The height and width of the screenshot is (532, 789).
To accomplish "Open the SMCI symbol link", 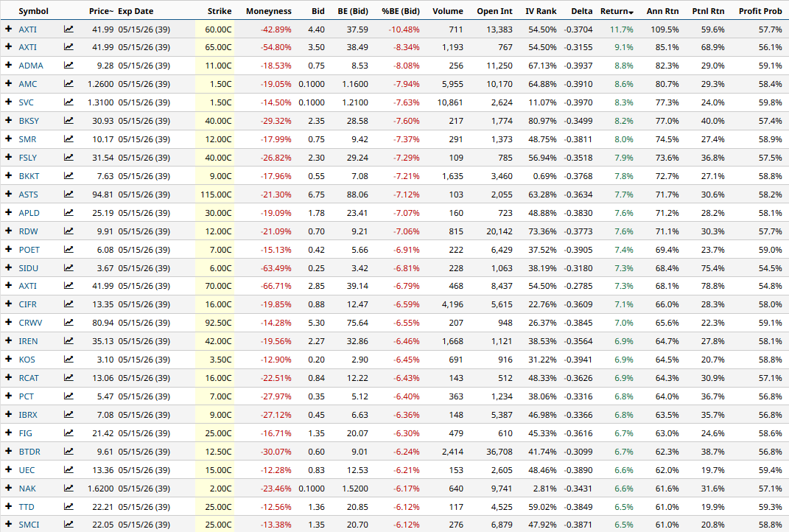I will click(29, 525).
